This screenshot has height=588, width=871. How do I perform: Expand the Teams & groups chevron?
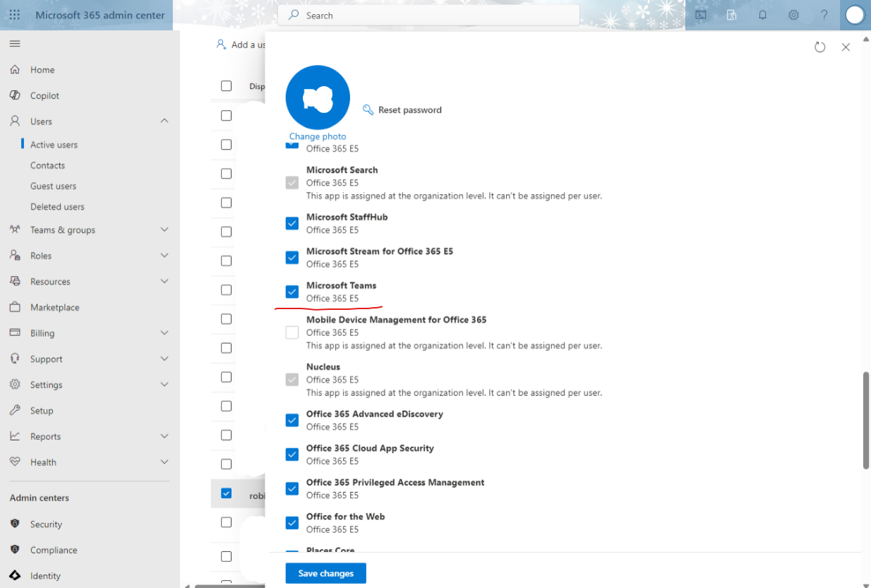[164, 229]
